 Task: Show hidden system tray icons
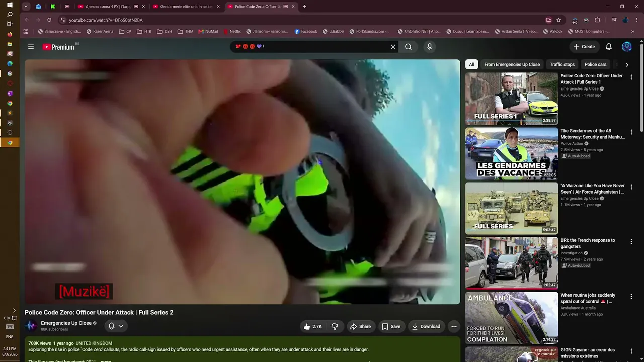pyautogui.click(x=14, y=310)
